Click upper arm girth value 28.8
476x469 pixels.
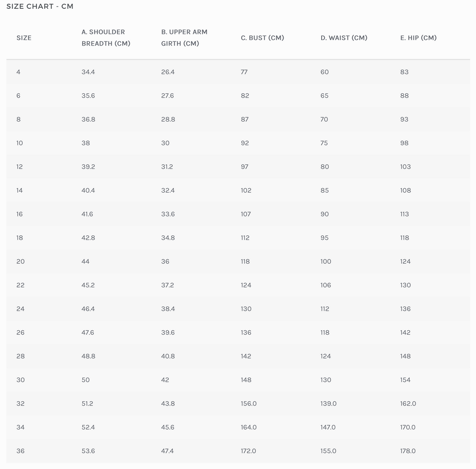coord(168,119)
